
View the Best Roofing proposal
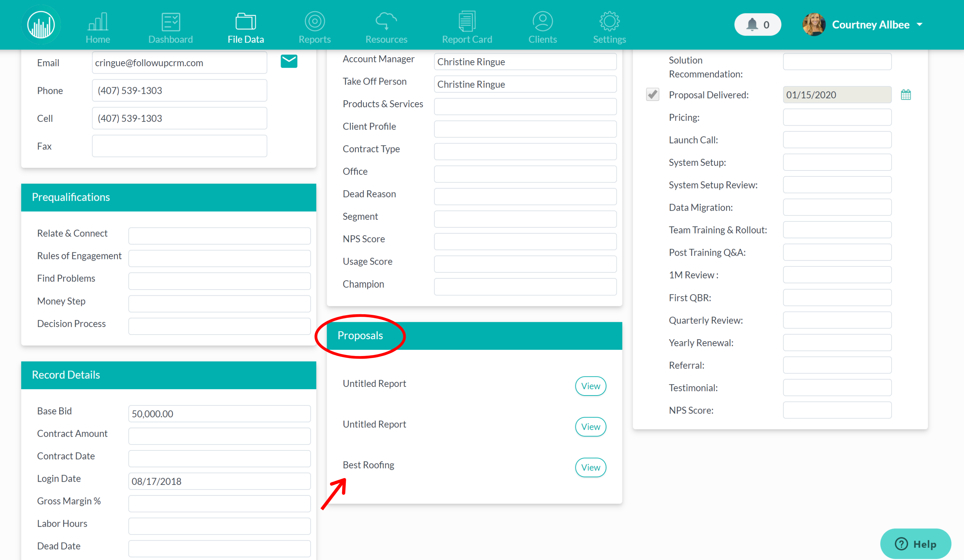(589, 467)
